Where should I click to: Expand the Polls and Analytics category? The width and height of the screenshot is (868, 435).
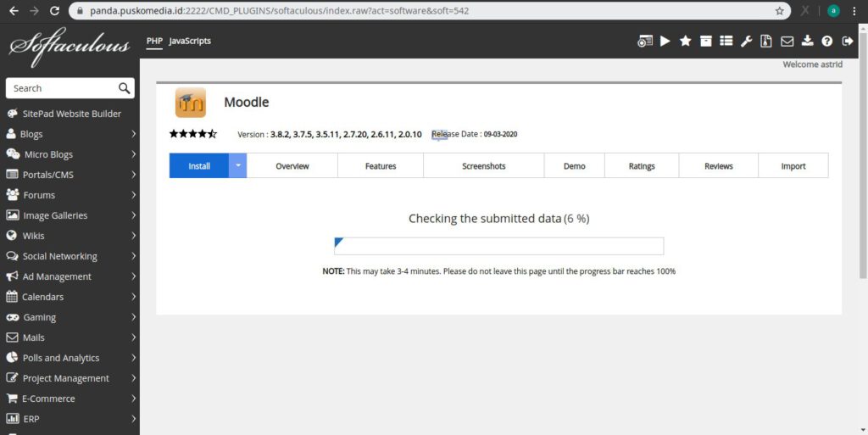pos(70,358)
